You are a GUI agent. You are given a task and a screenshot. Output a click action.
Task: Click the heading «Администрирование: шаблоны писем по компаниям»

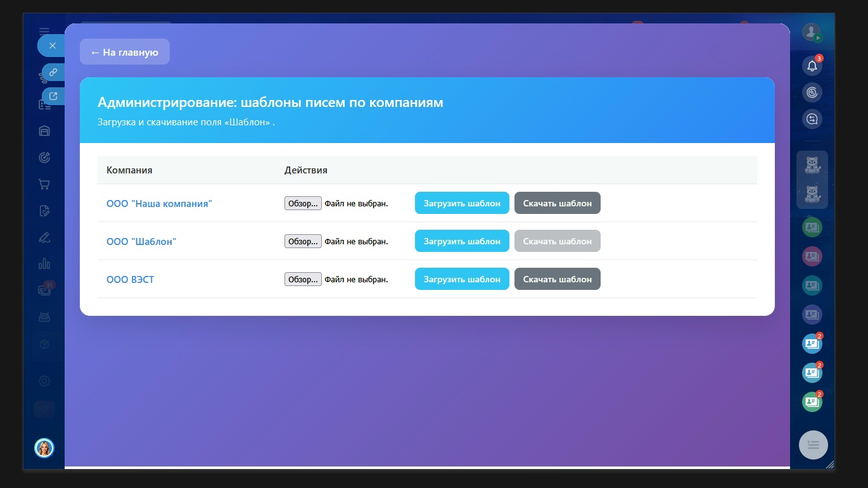[271, 103]
